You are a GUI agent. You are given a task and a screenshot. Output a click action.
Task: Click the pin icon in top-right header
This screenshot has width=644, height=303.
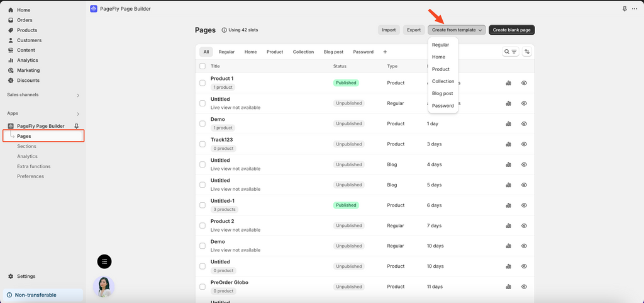coord(625,9)
